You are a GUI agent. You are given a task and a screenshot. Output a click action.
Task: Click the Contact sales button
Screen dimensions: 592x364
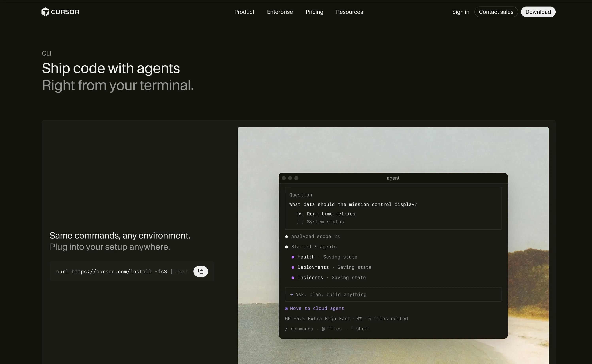pyautogui.click(x=496, y=12)
